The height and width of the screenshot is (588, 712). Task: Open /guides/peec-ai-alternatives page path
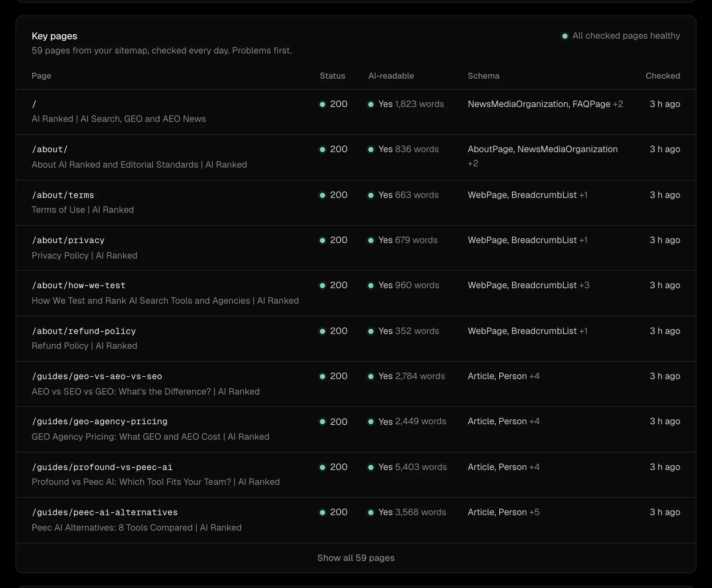pos(105,512)
